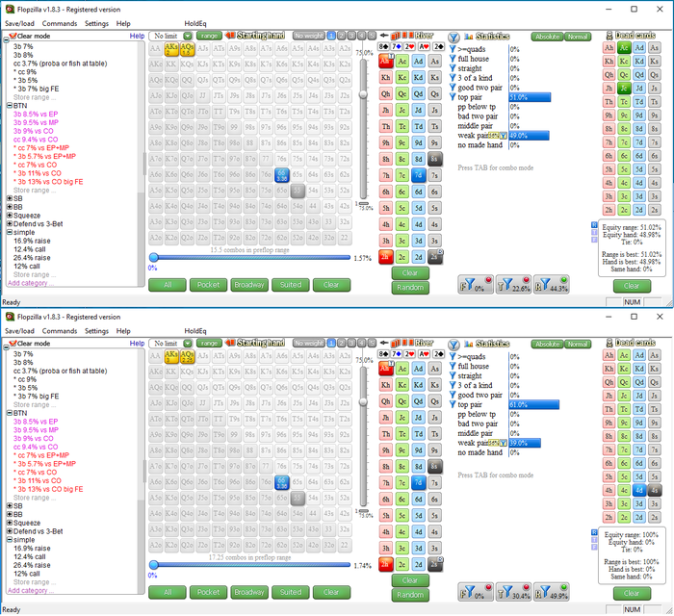Toggle the top pair filter in top window
The image size is (674, 616).
(x=453, y=97)
